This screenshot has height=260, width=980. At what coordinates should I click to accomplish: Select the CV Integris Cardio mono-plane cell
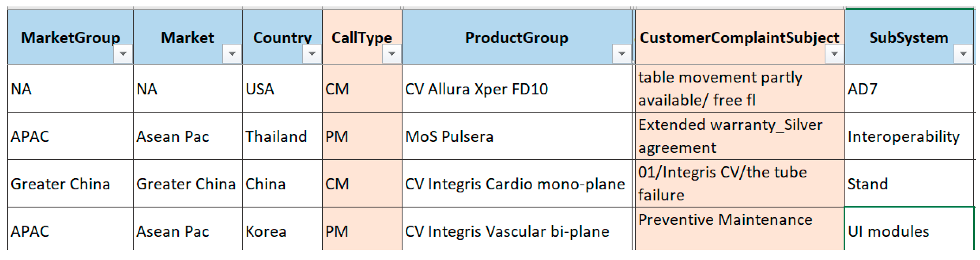515,184
